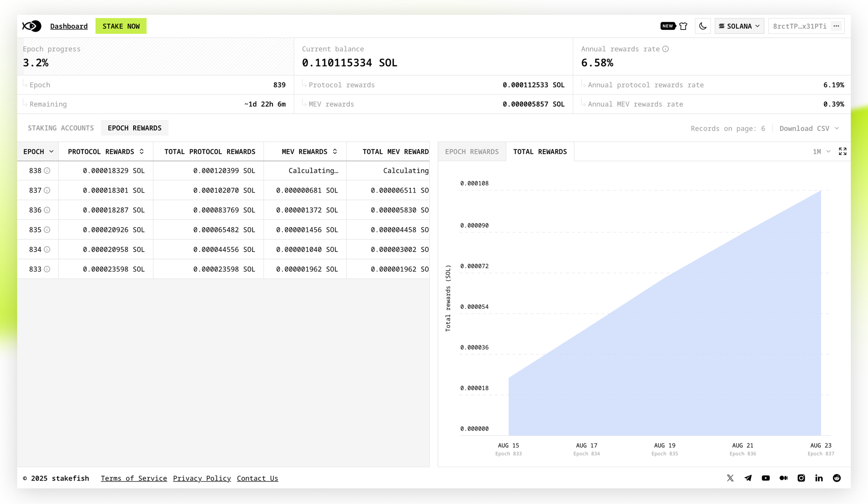Open the 1M time range dropdown
The width and height of the screenshot is (868, 504).
click(x=821, y=151)
